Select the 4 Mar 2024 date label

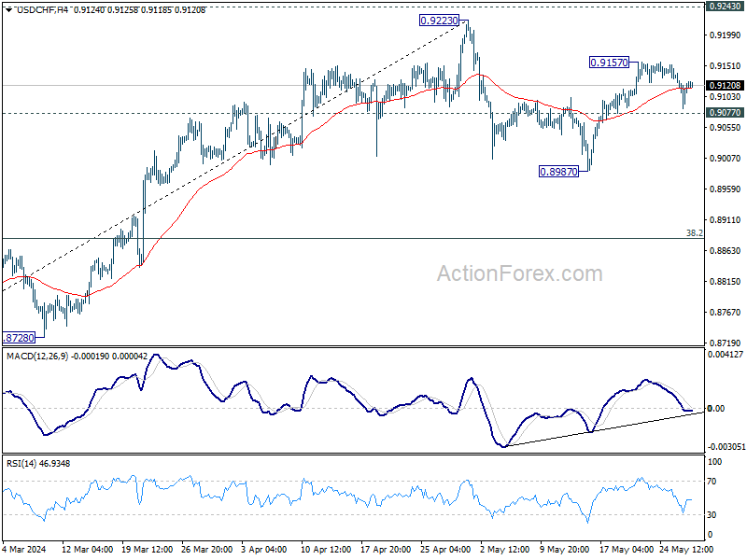(x=24, y=550)
